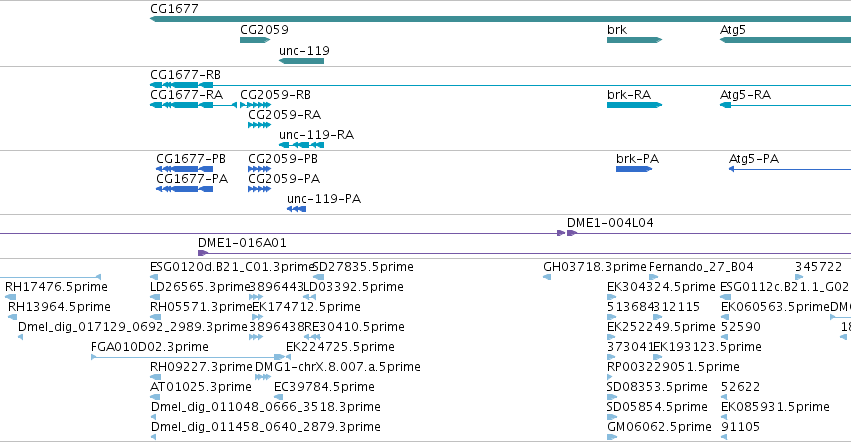Image resolution: width=851 pixels, height=442 pixels.
Task: Select the unc-119-PA protein glyph
Action: point(296,209)
